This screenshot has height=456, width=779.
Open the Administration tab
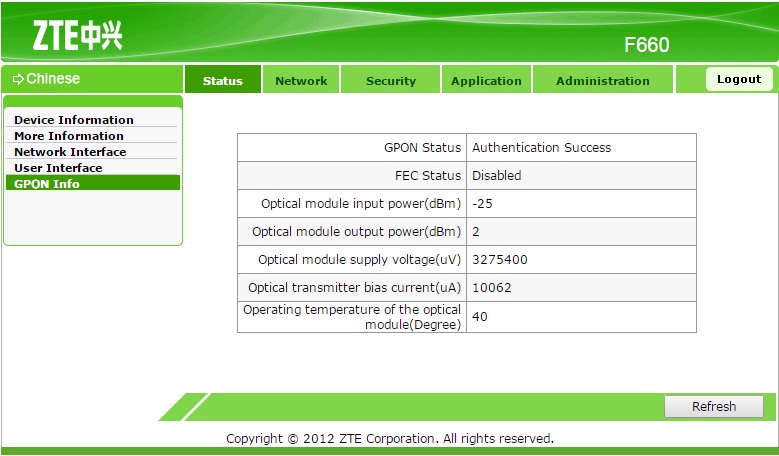603,79
